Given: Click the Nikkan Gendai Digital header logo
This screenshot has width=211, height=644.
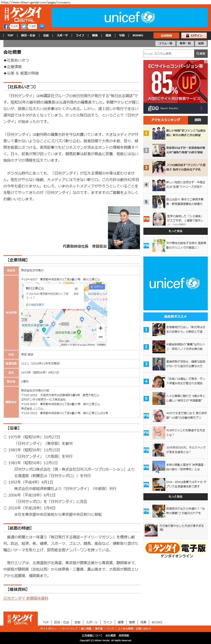Looking at the screenshot, I should pyautogui.click(x=23, y=14).
